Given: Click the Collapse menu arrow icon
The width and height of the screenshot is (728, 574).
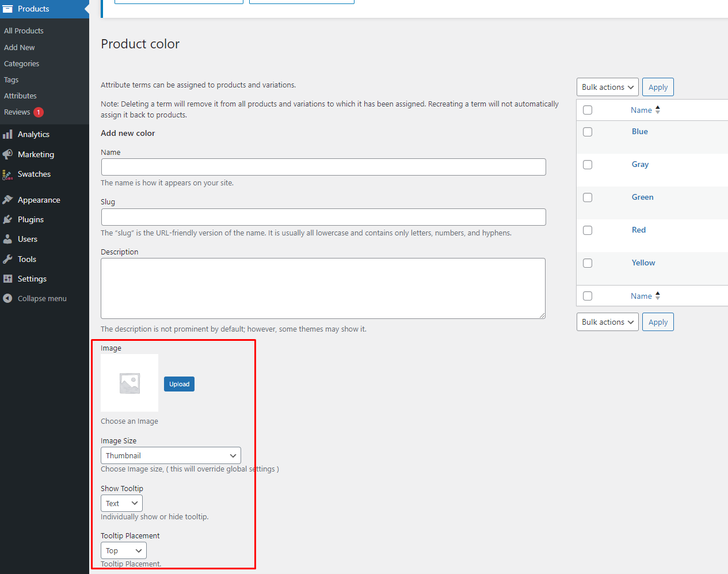Looking at the screenshot, I should 7,298.
